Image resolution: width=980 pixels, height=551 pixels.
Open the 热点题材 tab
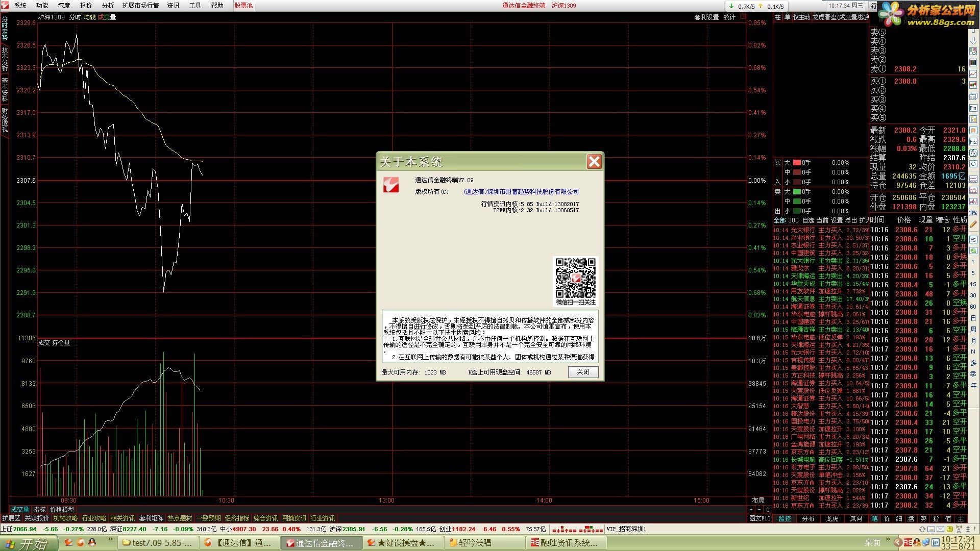click(x=180, y=518)
